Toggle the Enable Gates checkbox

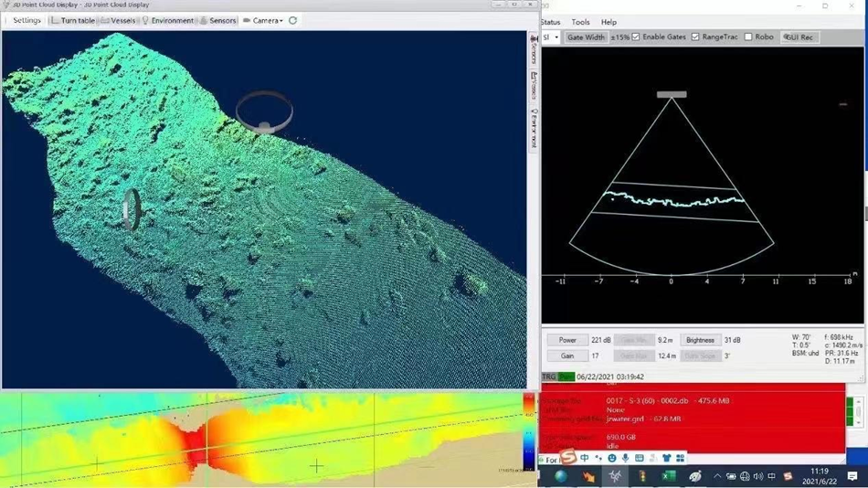tap(637, 37)
